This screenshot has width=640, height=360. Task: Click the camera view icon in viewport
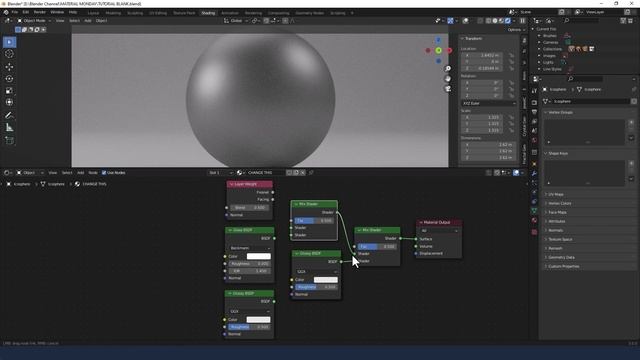pyautogui.click(x=448, y=89)
